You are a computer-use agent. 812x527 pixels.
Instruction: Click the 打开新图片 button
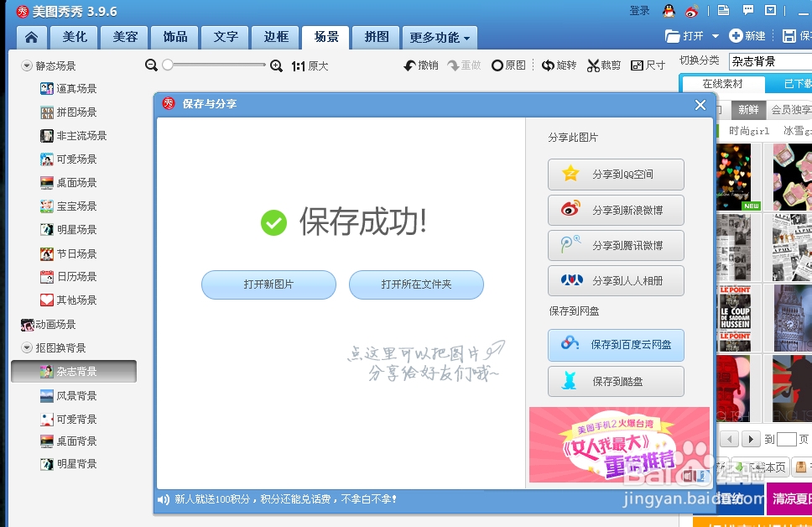(268, 284)
